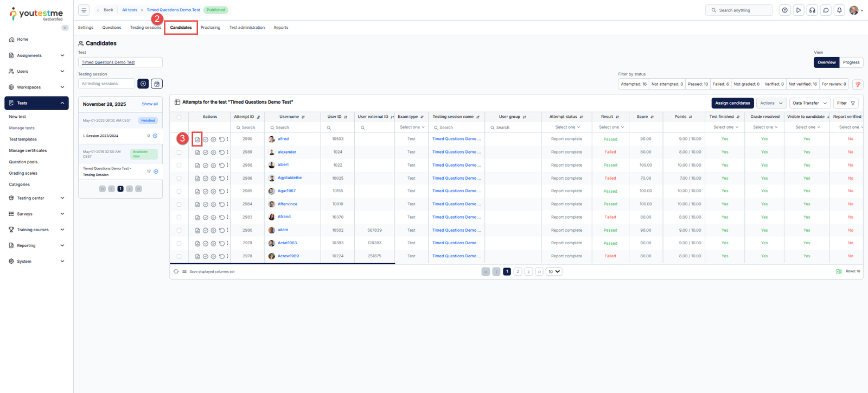Image resolution: width=868 pixels, height=393 pixels.
Task: Check the select-all checkbox in table header
Action: point(179,117)
